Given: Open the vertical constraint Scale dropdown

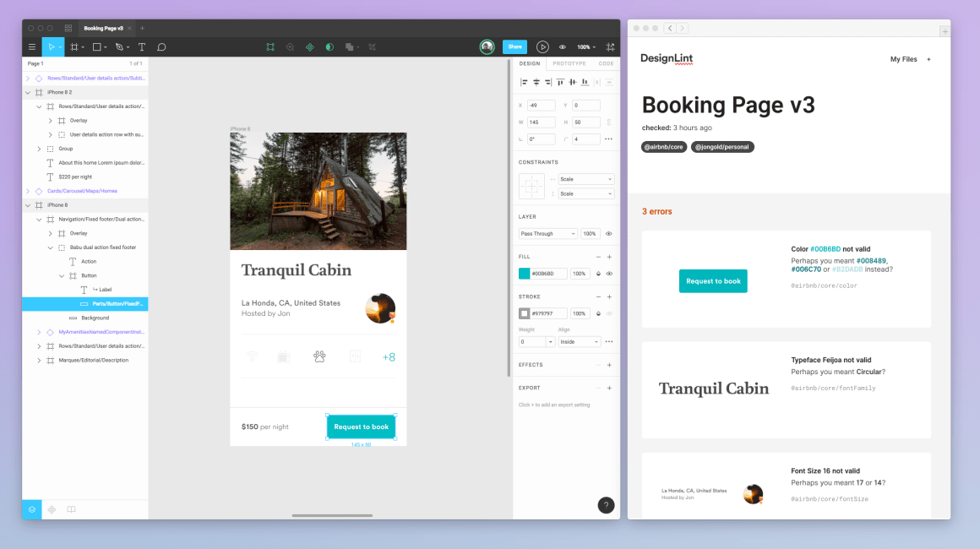Looking at the screenshot, I should click(585, 193).
